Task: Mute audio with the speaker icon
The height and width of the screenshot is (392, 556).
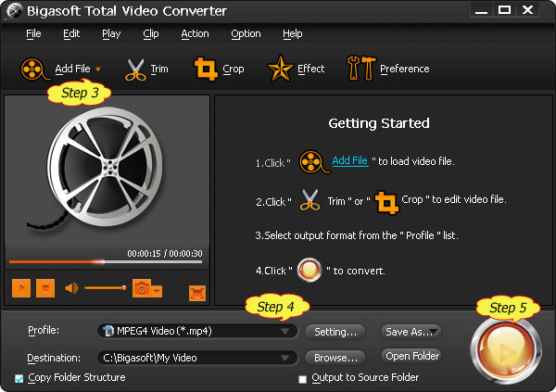Action: pyautogui.click(x=71, y=288)
